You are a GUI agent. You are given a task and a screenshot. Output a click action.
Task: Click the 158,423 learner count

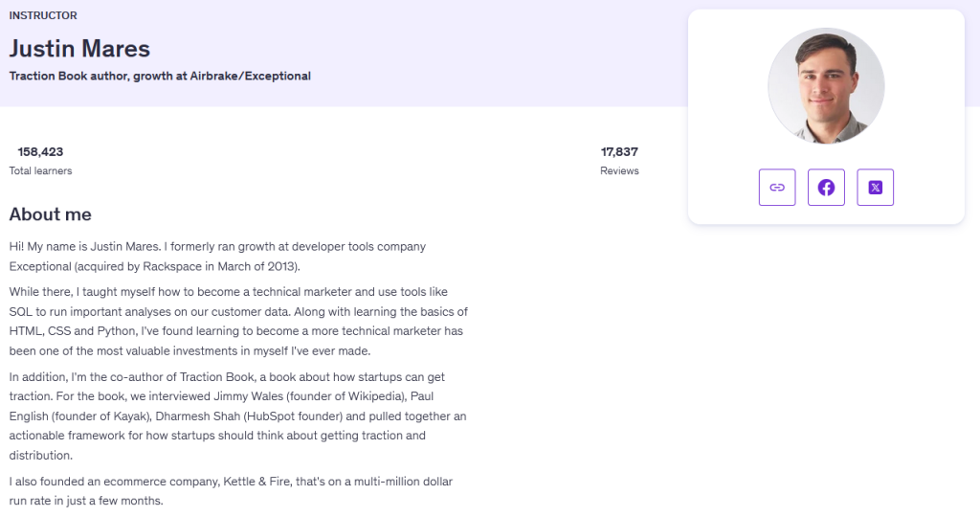coord(40,151)
